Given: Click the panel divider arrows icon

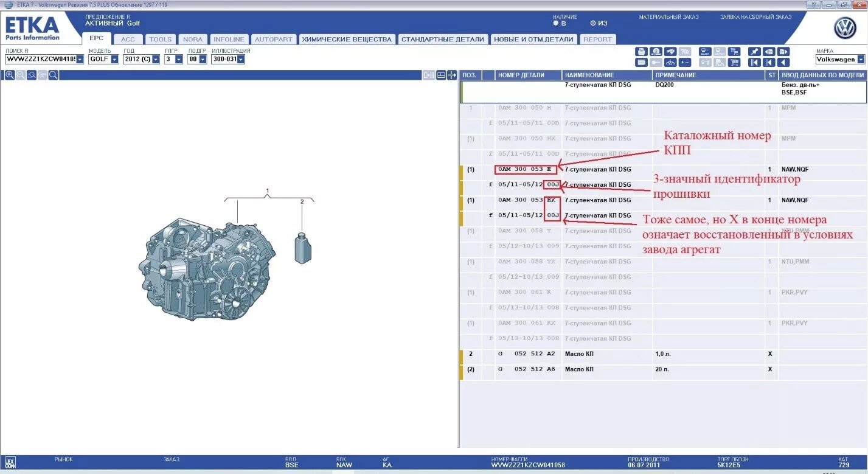Looking at the screenshot, I should [452, 75].
